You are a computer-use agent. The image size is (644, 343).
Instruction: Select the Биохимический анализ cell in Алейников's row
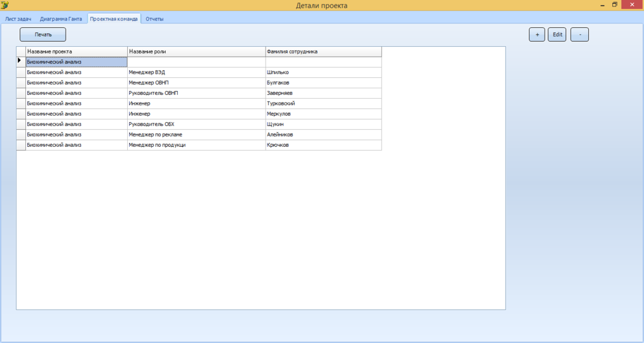tap(77, 134)
